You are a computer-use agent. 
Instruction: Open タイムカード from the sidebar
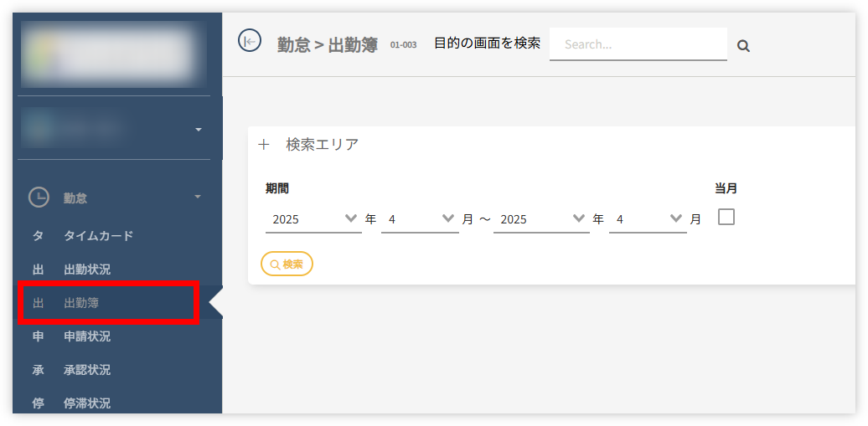[98, 236]
